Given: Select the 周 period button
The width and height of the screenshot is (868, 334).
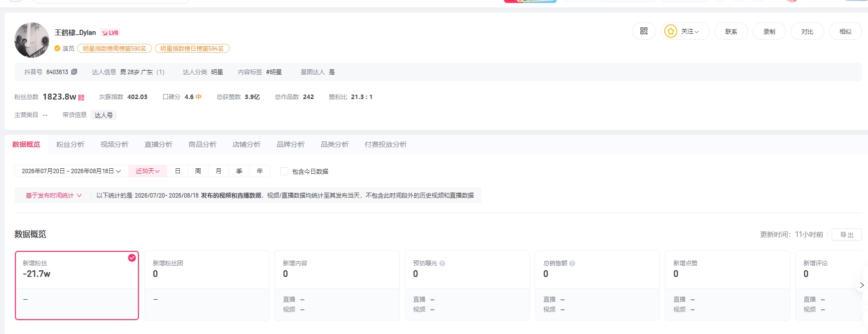Looking at the screenshot, I should [198, 171].
